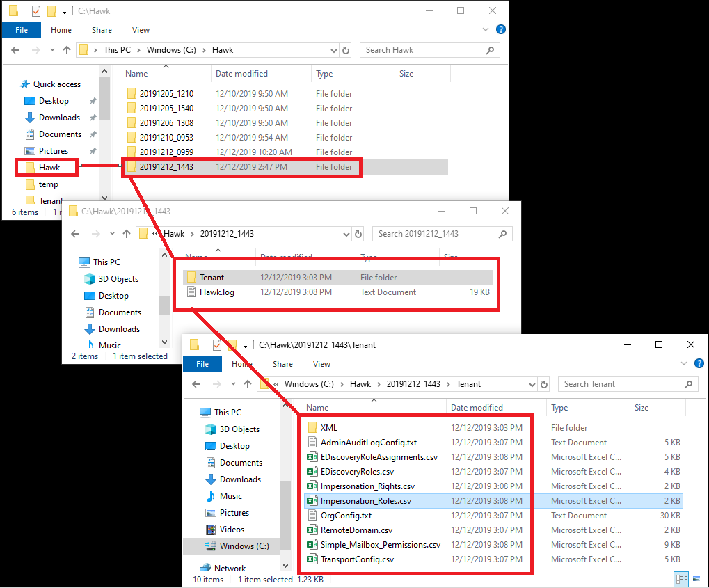The width and height of the screenshot is (709, 588).
Task: Open recent locations dropdown in 20191212_1443 window
Action: coord(112,234)
